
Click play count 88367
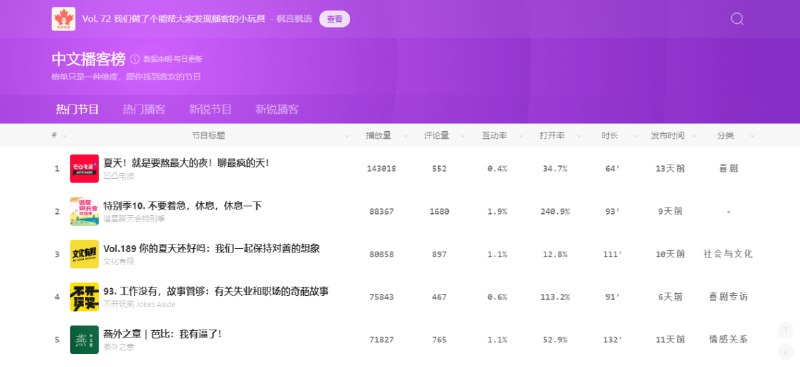pos(381,211)
